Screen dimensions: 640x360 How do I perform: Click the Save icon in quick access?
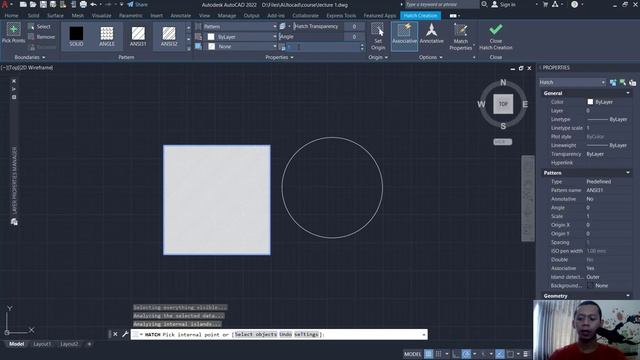(43, 4)
